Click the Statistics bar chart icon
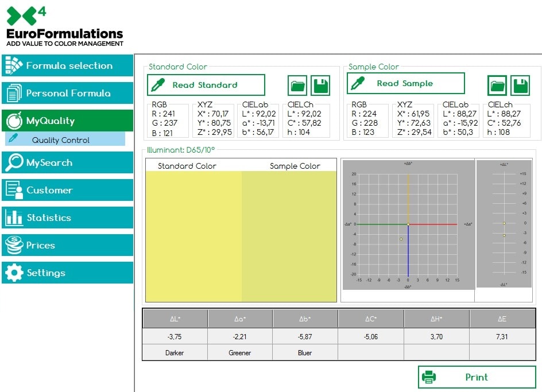Screen dimensions: 542x392 14,218
